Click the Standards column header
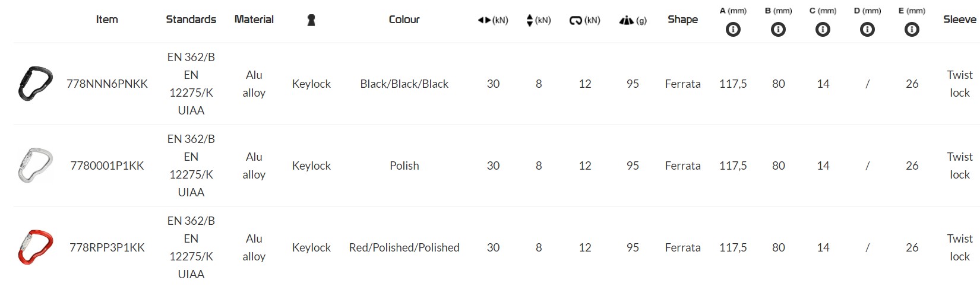Image resolution: width=980 pixels, height=296 pixels. tap(191, 20)
